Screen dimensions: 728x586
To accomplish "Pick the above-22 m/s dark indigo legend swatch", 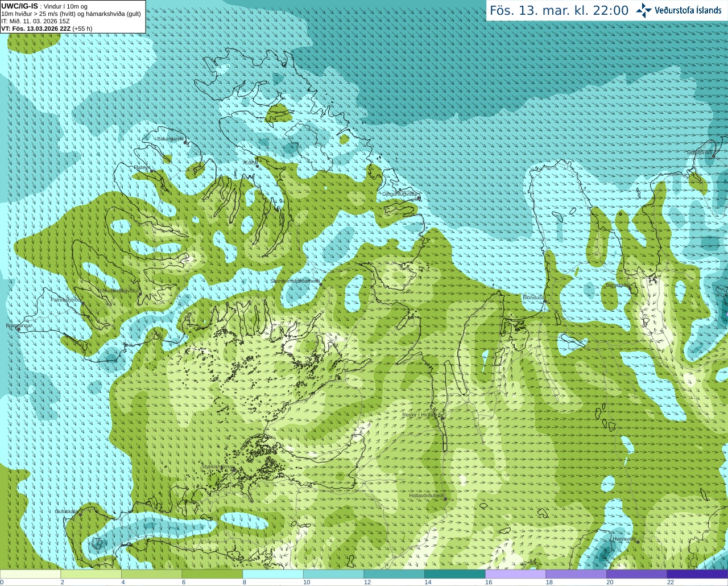I will [x=697, y=574].
